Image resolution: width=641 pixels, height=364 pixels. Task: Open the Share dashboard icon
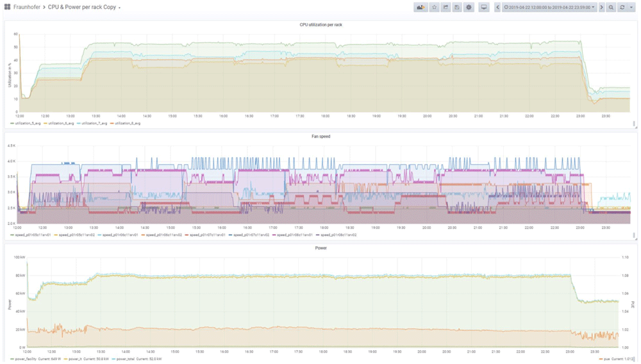(445, 7)
